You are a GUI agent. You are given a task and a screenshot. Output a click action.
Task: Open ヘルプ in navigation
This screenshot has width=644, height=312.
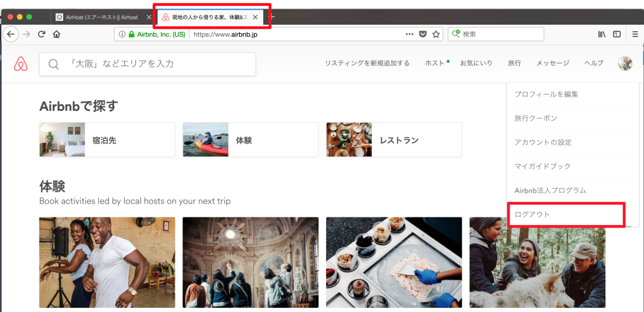coord(594,63)
